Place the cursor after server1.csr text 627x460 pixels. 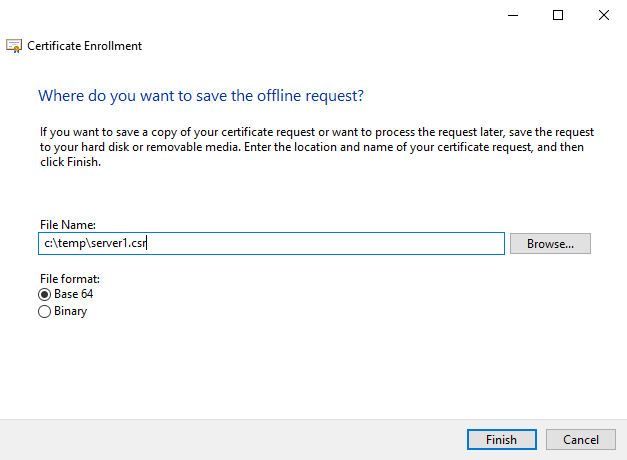(x=148, y=243)
